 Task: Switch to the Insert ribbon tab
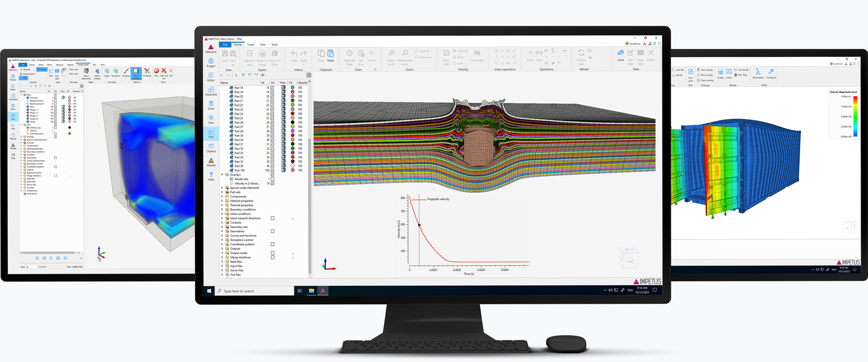pyautogui.click(x=251, y=45)
